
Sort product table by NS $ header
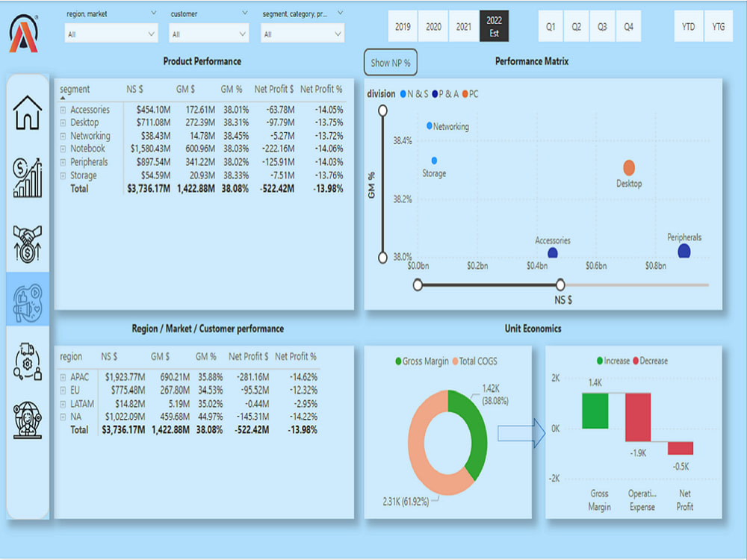coord(134,89)
